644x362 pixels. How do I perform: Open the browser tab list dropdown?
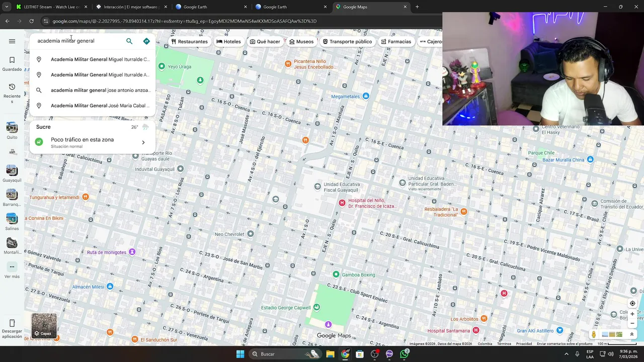pos(6,7)
